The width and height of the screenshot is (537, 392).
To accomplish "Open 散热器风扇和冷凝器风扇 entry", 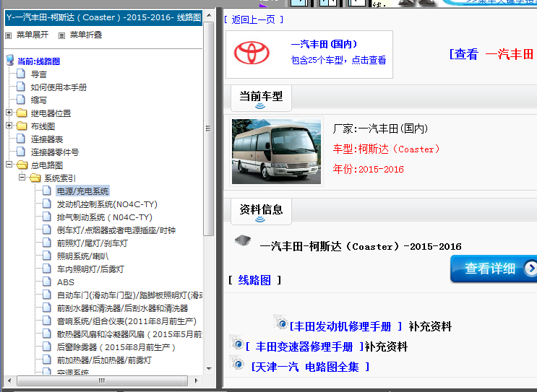I will (x=129, y=334).
